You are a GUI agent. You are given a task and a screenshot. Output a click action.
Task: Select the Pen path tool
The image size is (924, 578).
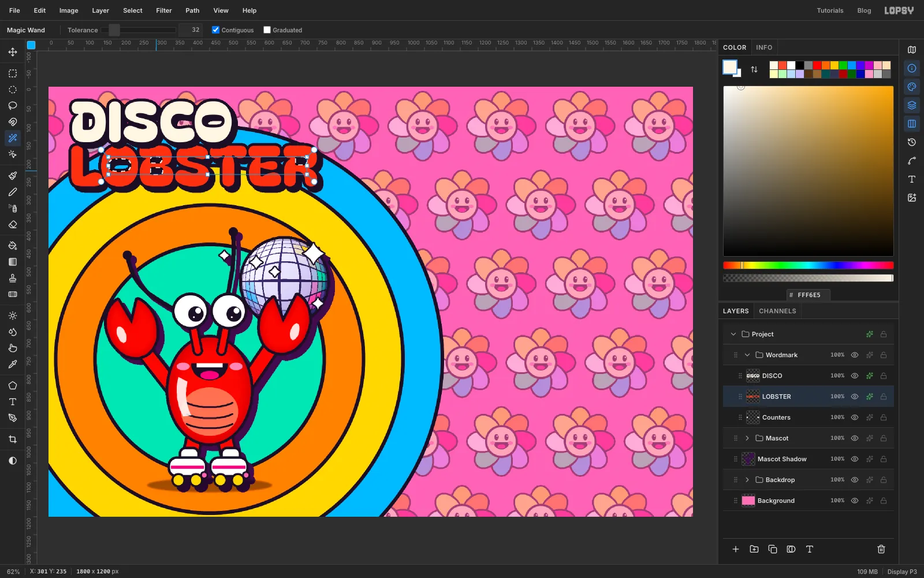click(x=13, y=418)
